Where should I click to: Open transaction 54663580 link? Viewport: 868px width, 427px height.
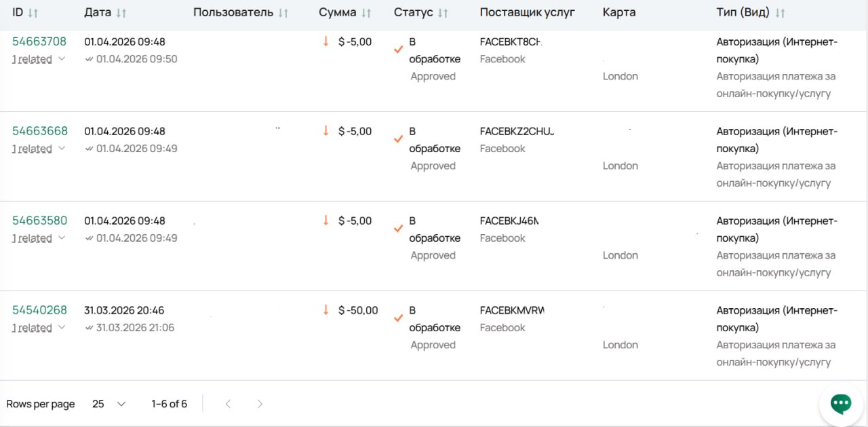point(39,221)
